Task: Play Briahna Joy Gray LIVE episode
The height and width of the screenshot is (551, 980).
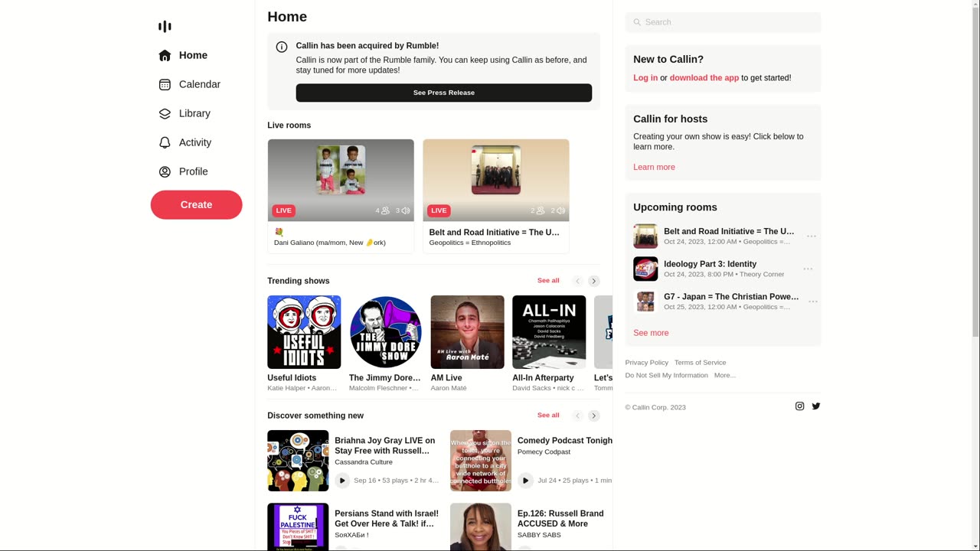Action: click(342, 481)
